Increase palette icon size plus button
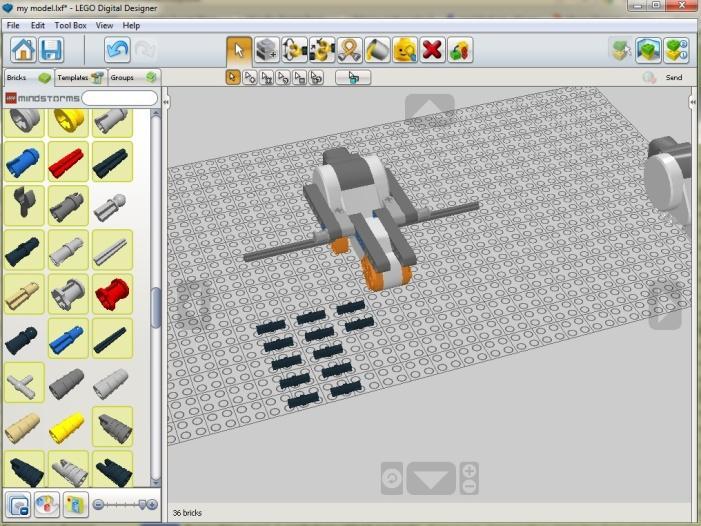This screenshot has height=526, width=701. coord(152,505)
